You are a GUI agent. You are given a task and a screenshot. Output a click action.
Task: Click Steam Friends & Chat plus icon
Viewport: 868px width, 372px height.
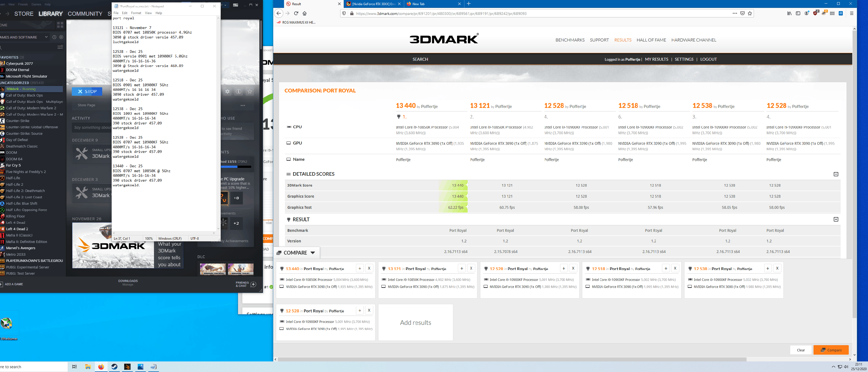(x=253, y=284)
